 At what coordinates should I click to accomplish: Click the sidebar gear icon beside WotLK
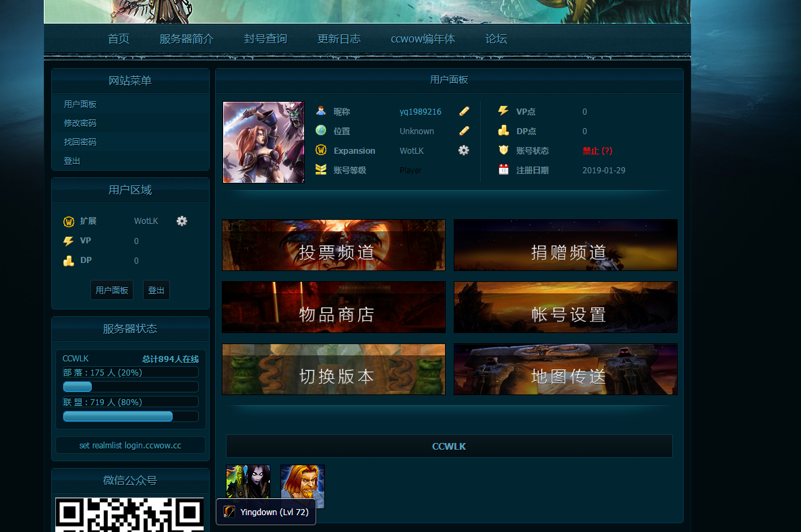click(181, 221)
